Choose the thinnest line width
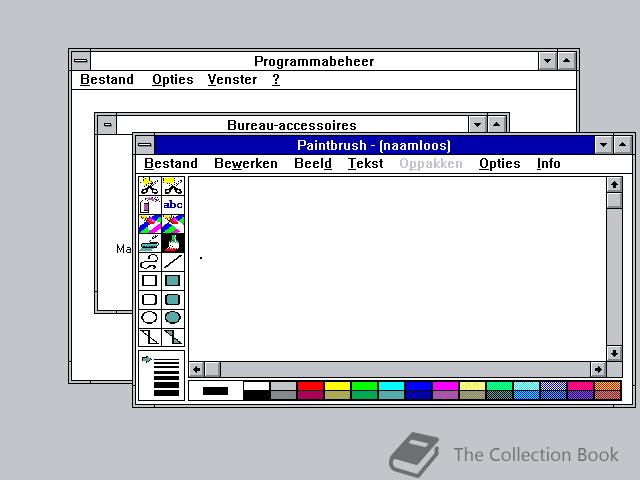 click(x=167, y=360)
